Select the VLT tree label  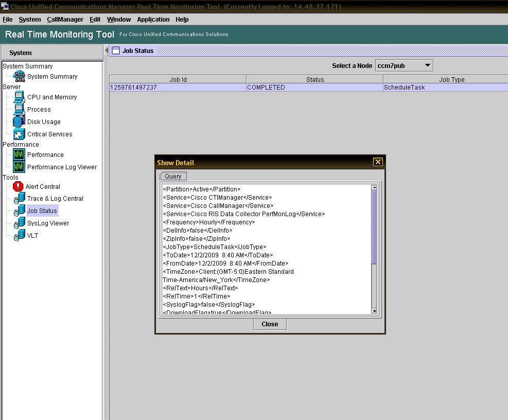(32, 235)
